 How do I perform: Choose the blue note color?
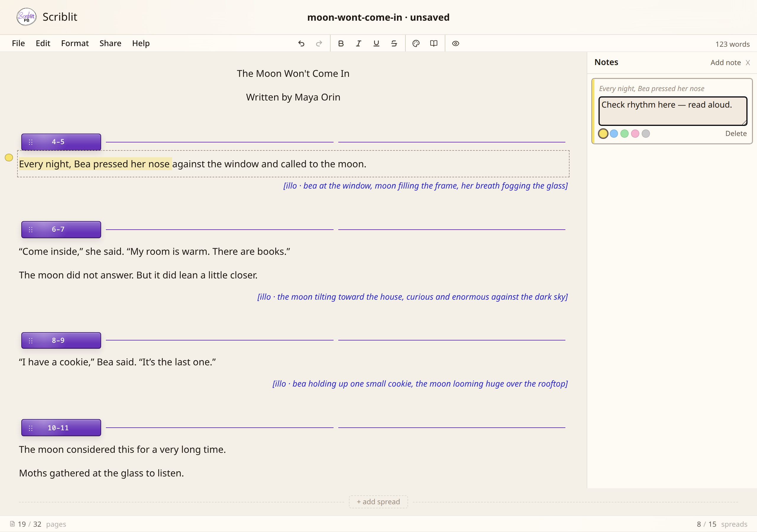pyautogui.click(x=614, y=134)
